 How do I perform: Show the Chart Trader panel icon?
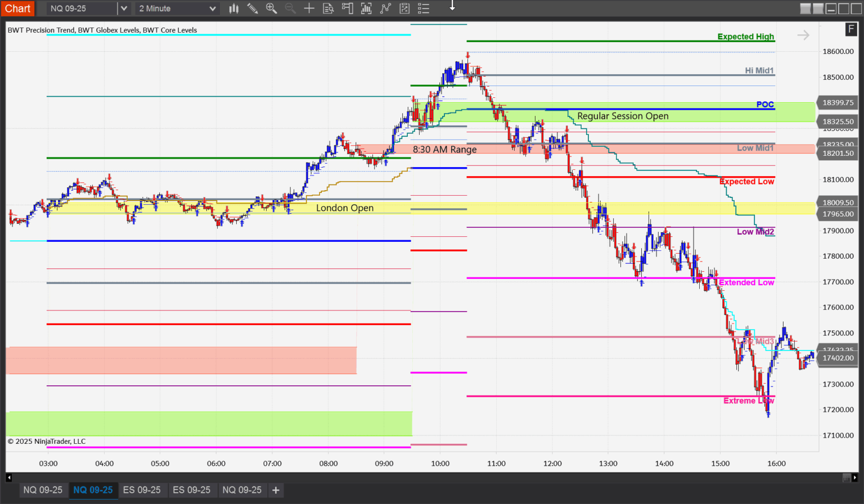click(x=348, y=8)
